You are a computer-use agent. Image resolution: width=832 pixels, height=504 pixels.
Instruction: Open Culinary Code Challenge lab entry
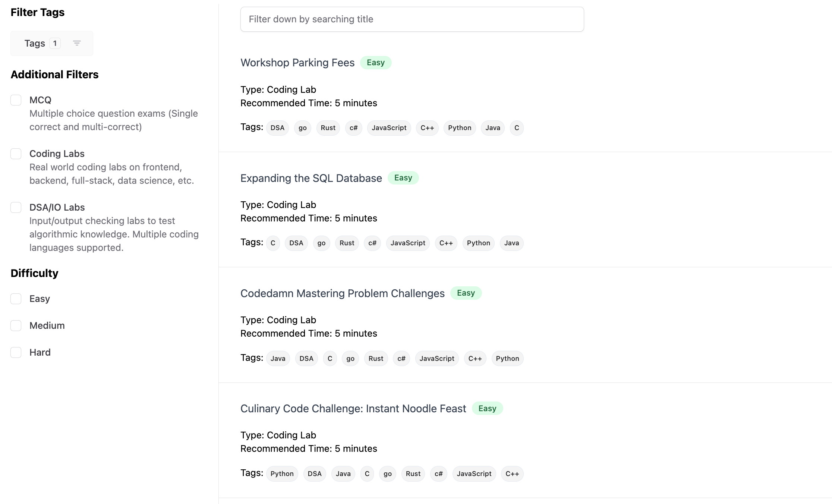tap(354, 408)
